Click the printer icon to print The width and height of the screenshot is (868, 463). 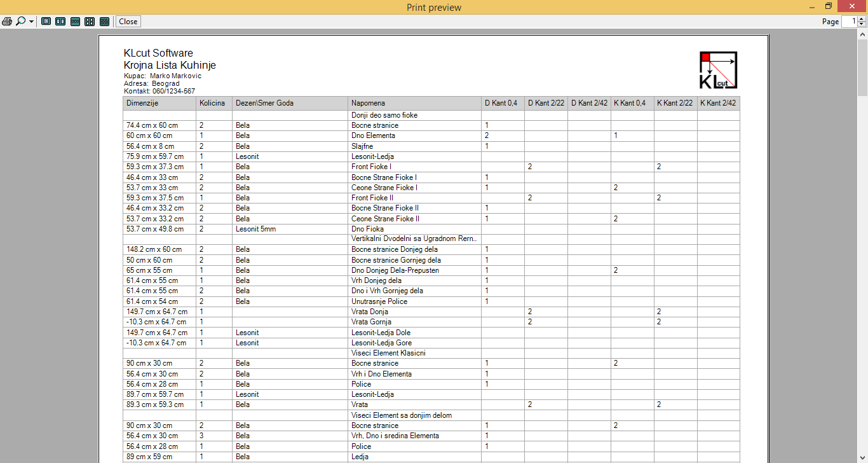[x=7, y=22]
